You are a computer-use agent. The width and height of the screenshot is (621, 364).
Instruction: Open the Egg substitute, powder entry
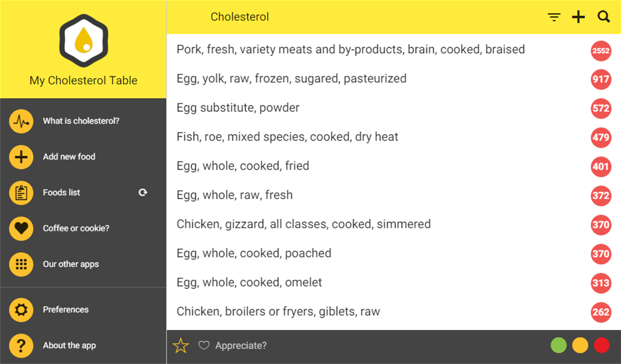tap(238, 108)
